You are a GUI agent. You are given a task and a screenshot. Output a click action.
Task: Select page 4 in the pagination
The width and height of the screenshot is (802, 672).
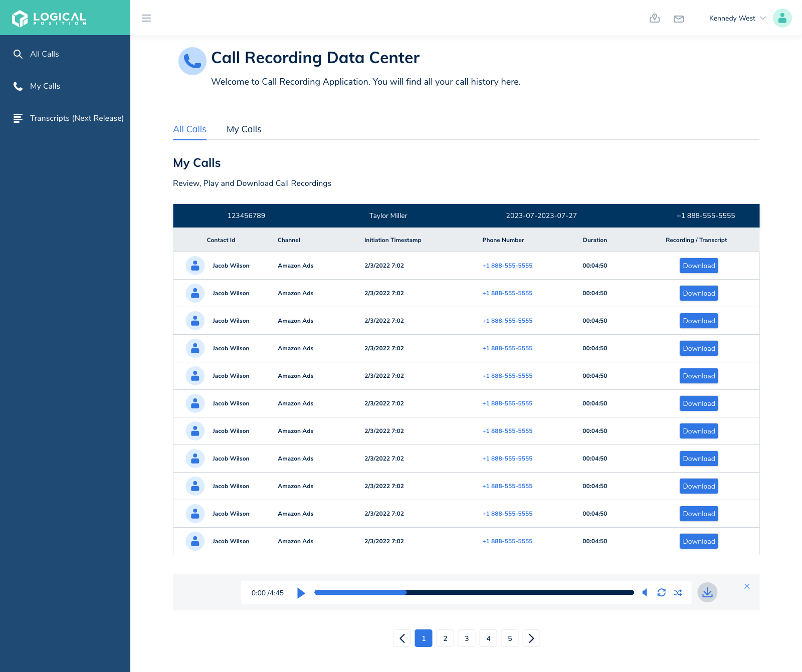point(488,638)
